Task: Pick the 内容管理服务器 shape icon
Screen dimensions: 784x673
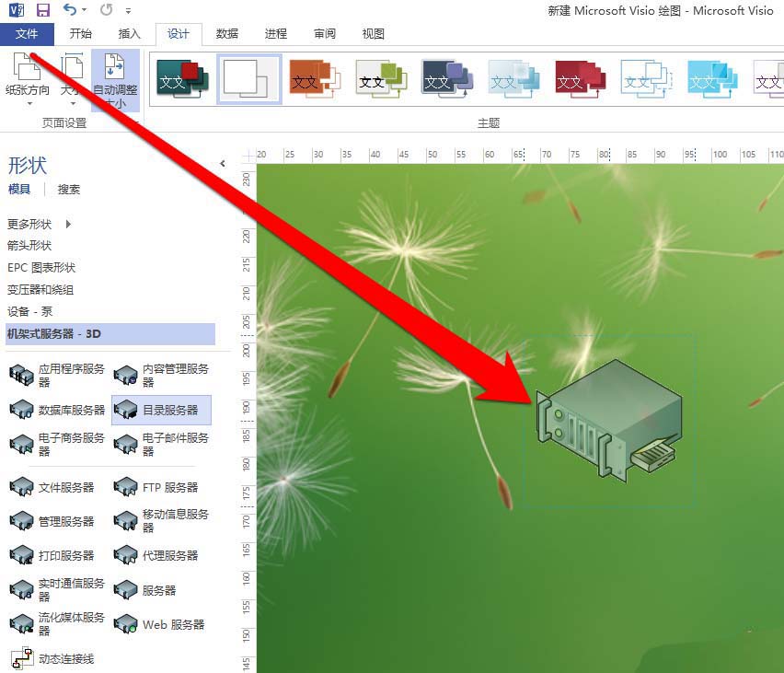Action: (125, 376)
